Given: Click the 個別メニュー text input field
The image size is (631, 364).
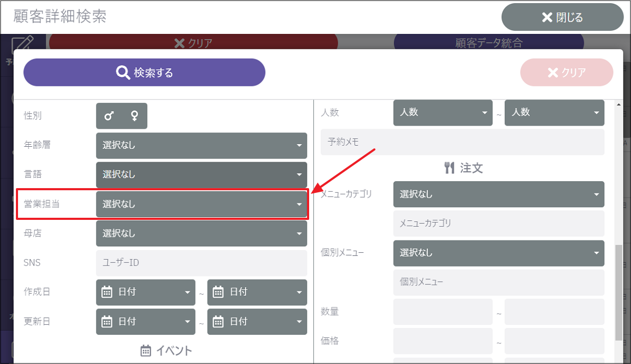Looking at the screenshot, I should point(498,282).
